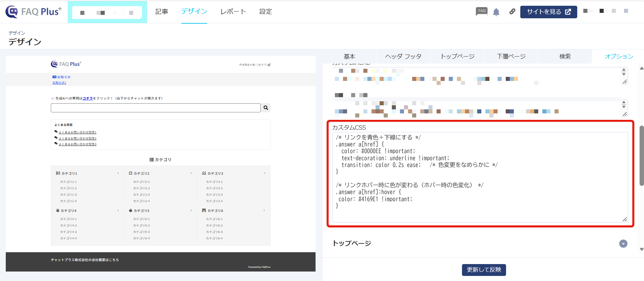This screenshot has width=644, height=281.
Task: Open the お知らせ1 link in preview
Action: (59, 83)
